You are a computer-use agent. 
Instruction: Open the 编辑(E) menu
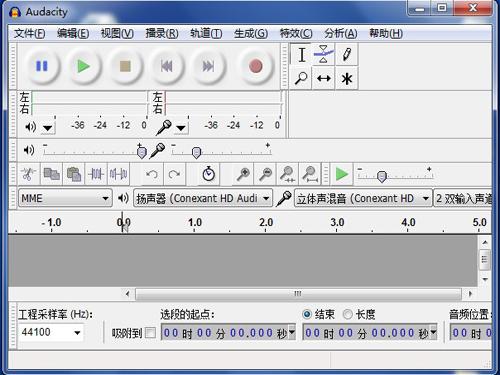(73, 33)
